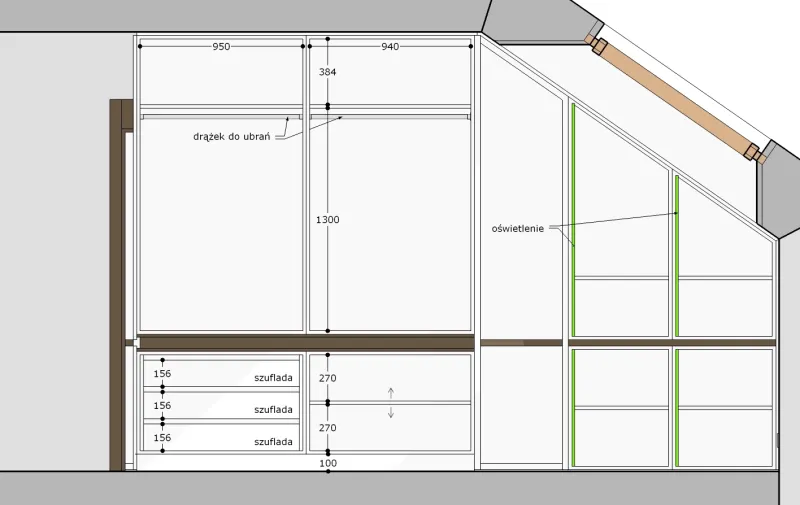Click the bottom "szuflada" drawer label
The width and height of the screenshot is (800, 505).
tap(273, 442)
